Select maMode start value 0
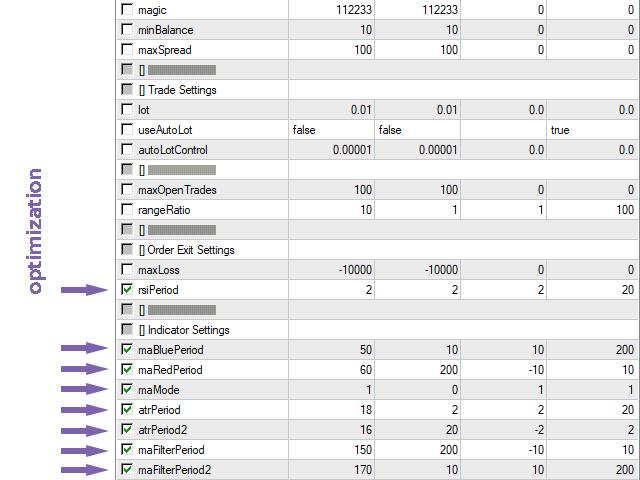 coord(418,389)
